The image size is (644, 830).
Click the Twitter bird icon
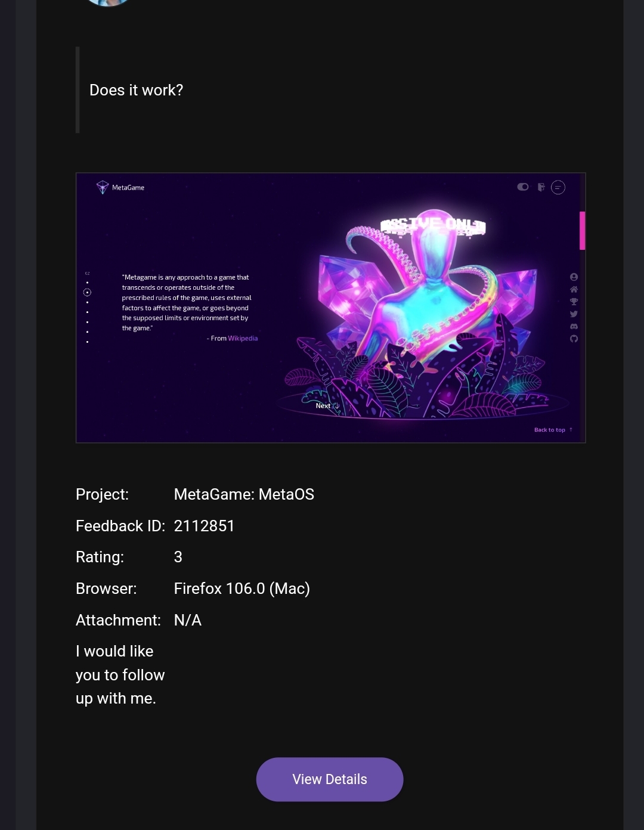[x=574, y=314]
